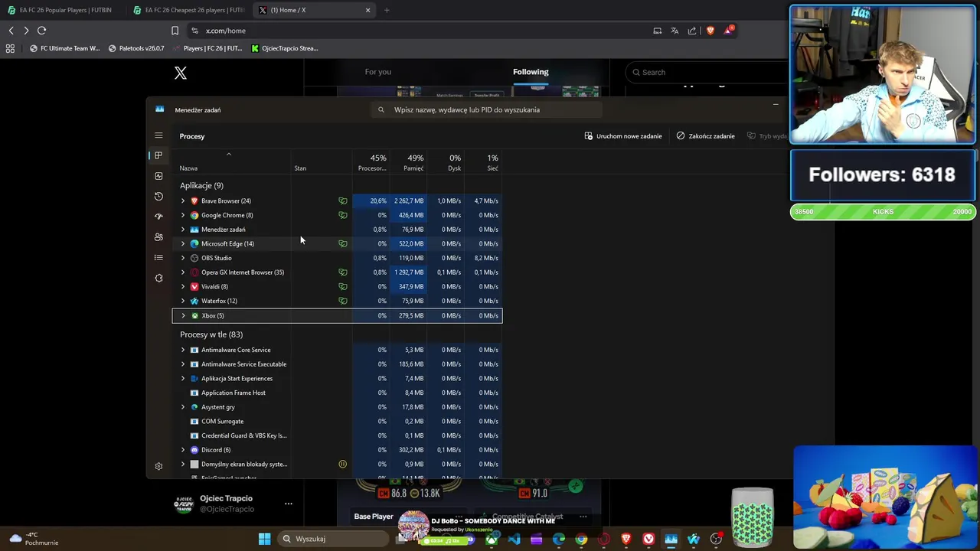The height and width of the screenshot is (551, 980).
Task: Open Google Chrome from the taskbar
Action: (x=581, y=539)
